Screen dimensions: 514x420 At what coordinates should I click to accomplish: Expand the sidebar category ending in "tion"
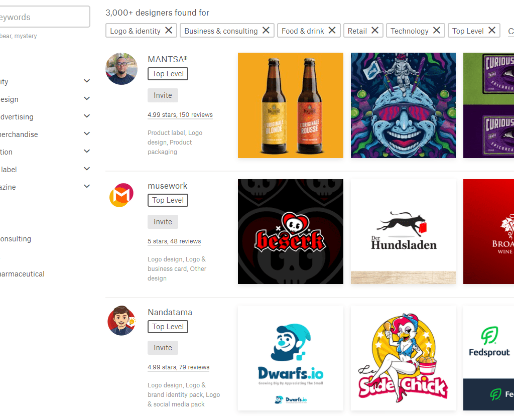(x=87, y=151)
